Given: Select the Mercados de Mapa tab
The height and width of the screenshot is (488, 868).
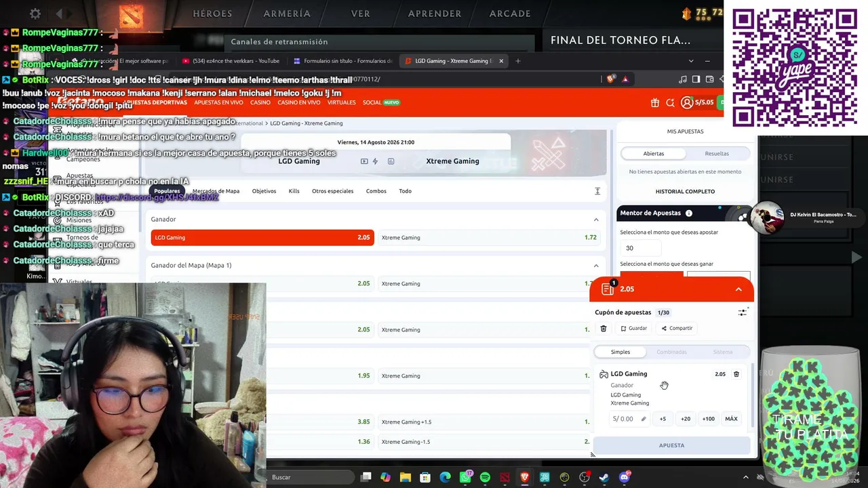Looking at the screenshot, I should [216, 191].
